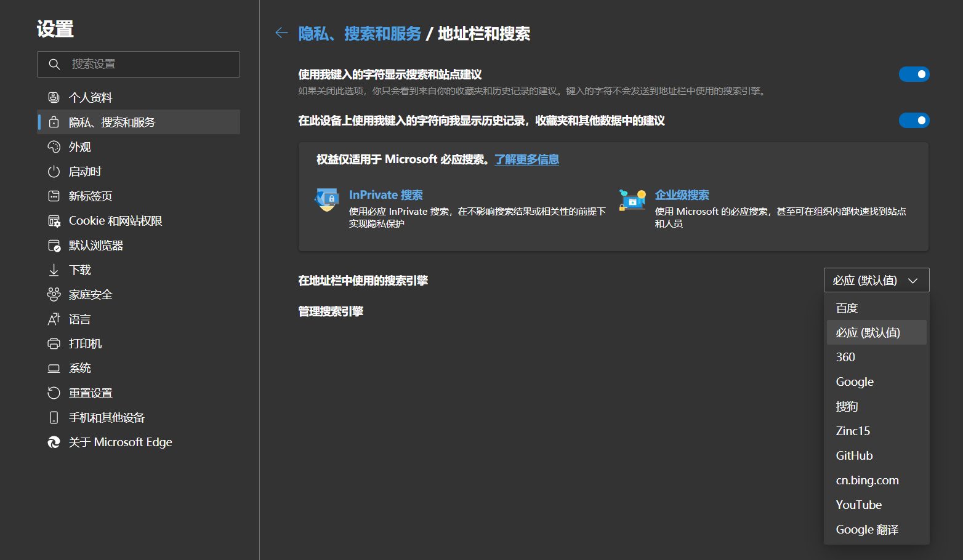Click the 启动时 power icon
Image resolution: width=963 pixels, height=560 pixels.
point(54,171)
